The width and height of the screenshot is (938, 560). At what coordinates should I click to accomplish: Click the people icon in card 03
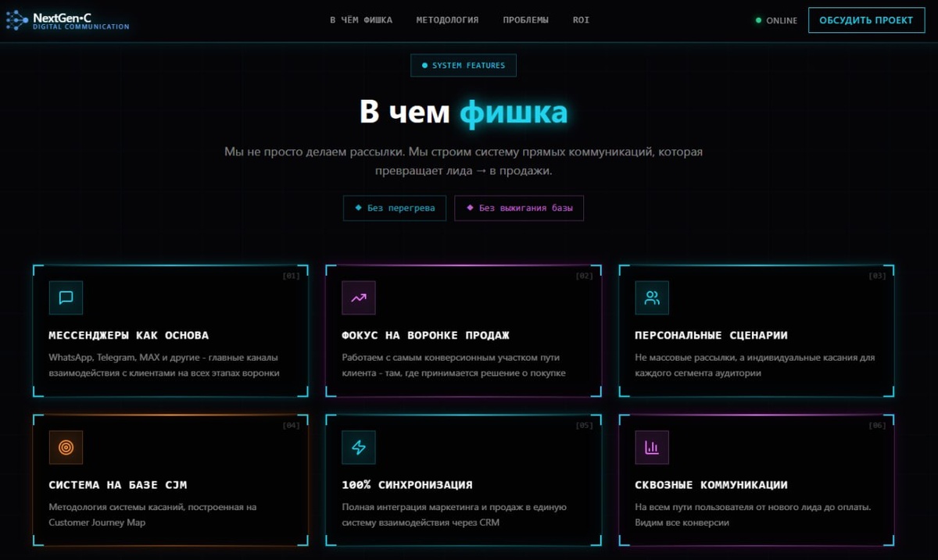pyautogui.click(x=652, y=298)
